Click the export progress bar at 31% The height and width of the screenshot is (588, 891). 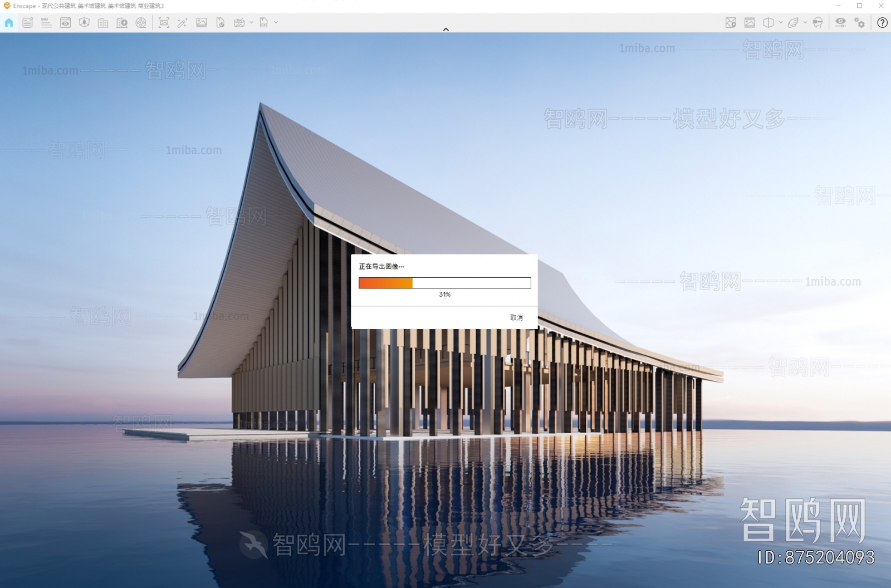[444, 283]
